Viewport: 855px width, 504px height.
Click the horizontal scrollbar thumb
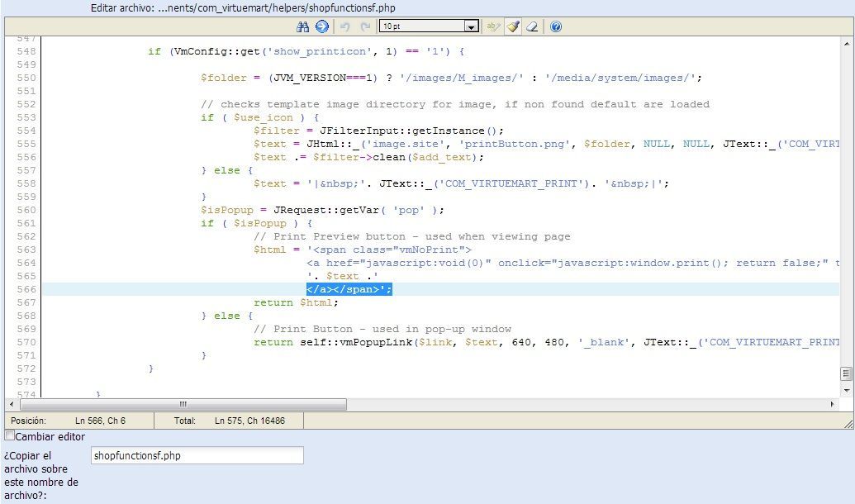tap(183, 404)
